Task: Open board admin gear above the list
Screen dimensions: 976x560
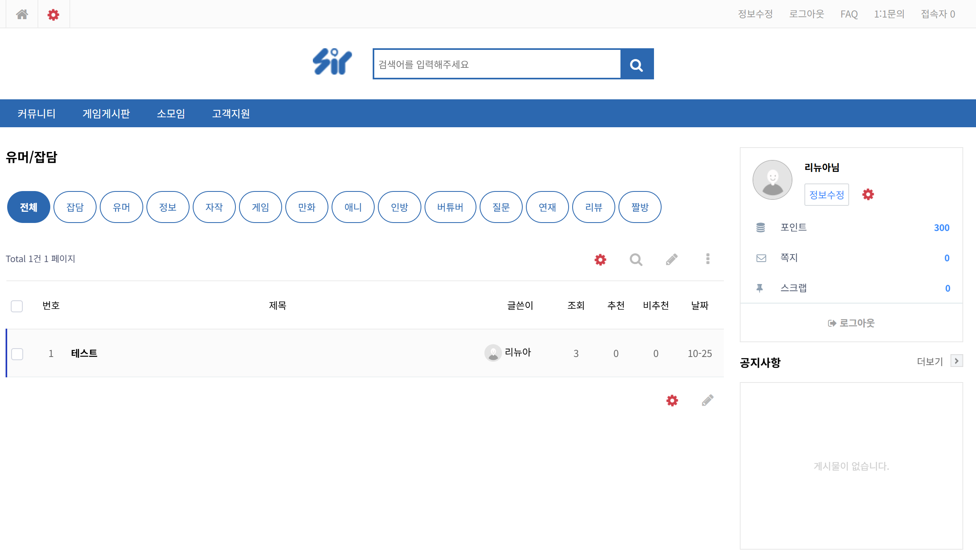Action: pos(600,260)
